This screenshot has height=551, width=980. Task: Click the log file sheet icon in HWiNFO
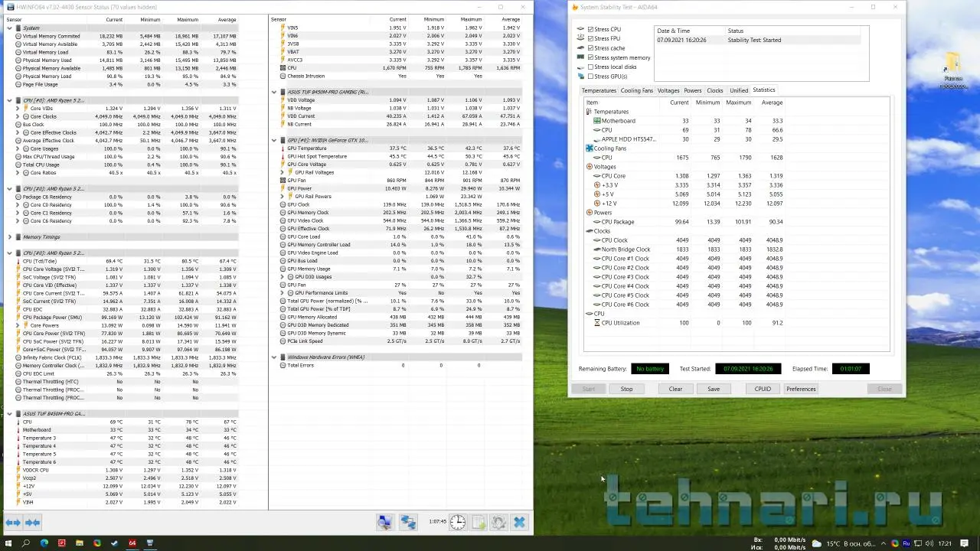(x=479, y=523)
